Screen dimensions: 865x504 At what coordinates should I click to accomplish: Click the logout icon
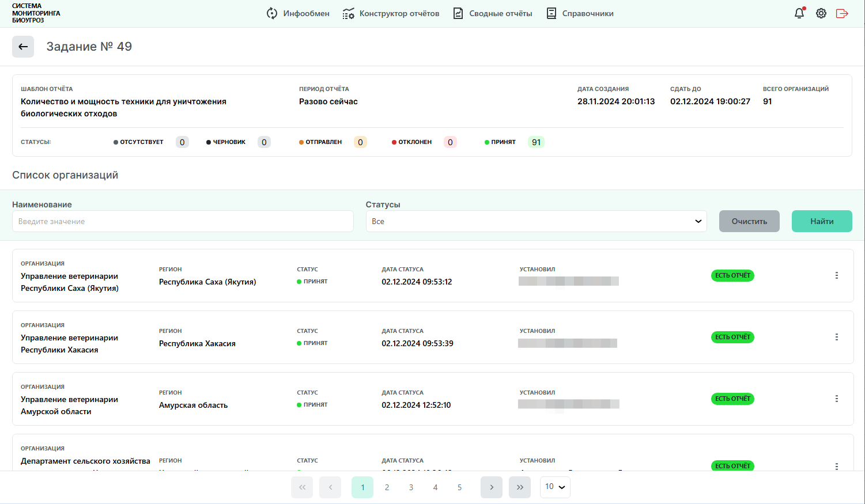tap(842, 13)
